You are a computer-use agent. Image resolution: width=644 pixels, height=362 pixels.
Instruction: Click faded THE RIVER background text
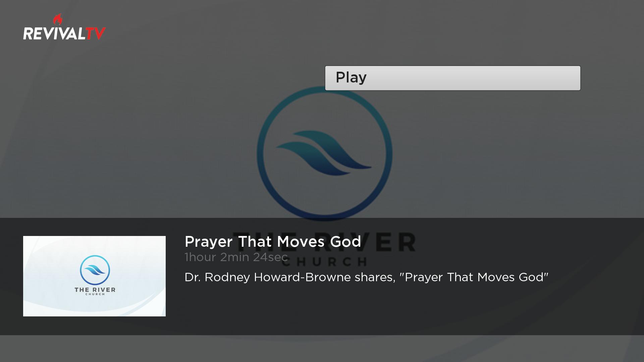[x=386, y=242]
